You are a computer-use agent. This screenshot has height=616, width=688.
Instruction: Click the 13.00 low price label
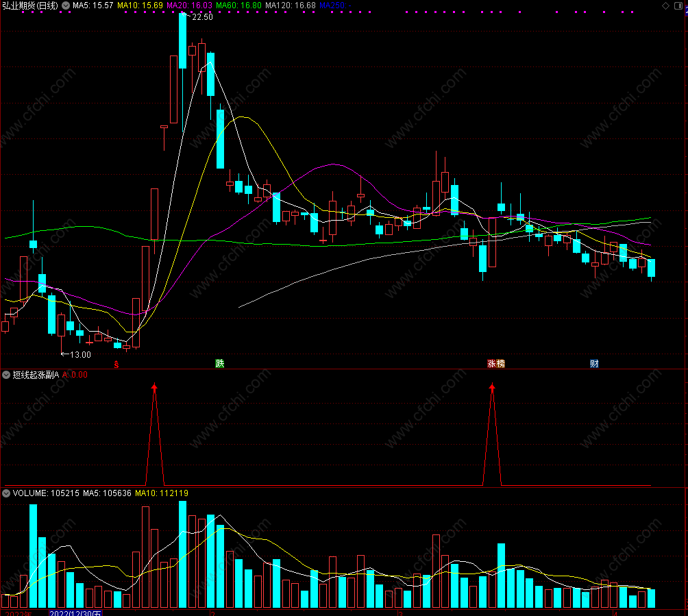click(x=80, y=354)
